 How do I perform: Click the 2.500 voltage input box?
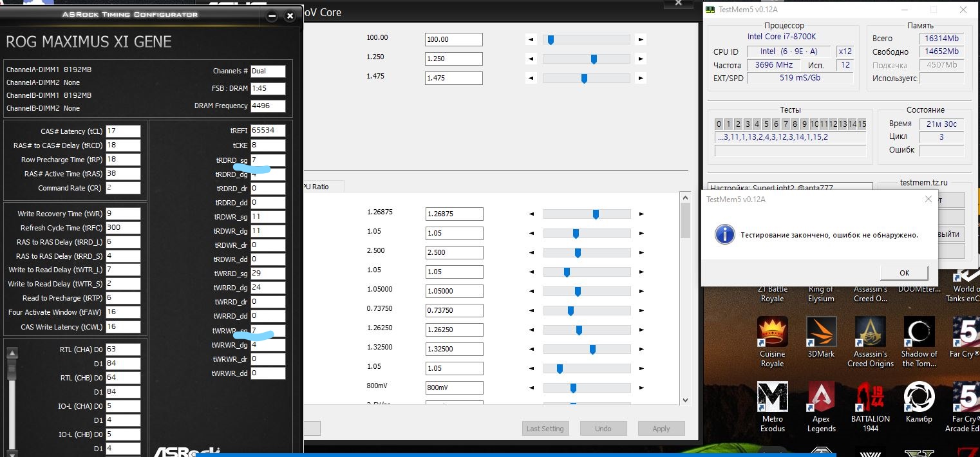coord(454,252)
